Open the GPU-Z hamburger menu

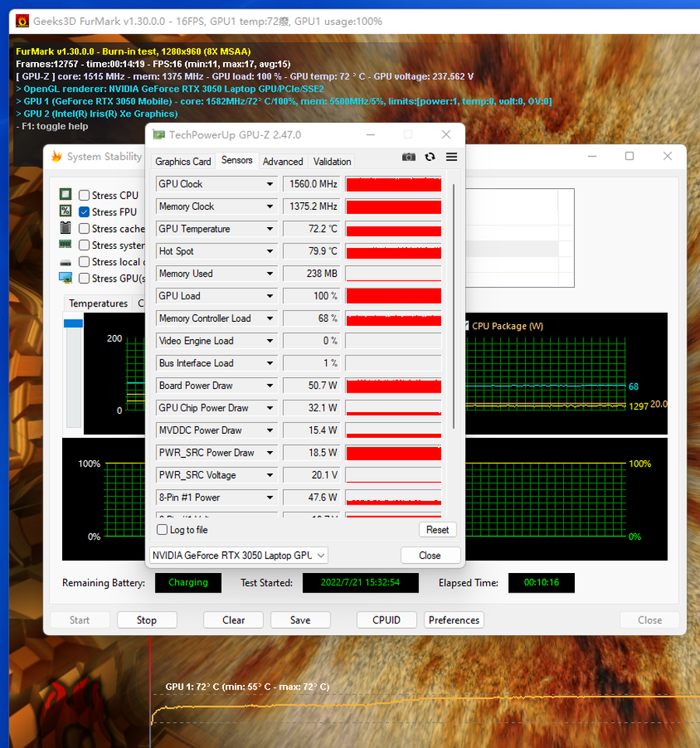(x=451, y=157)
